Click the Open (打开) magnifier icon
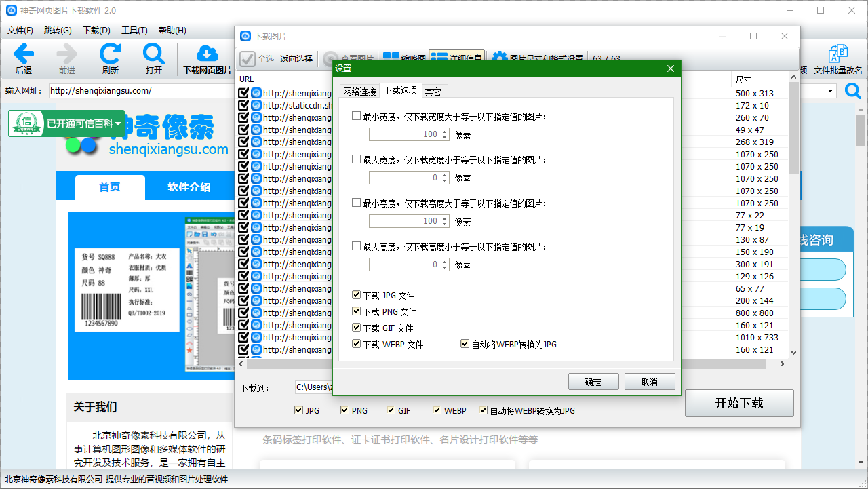The image size is (868, 489). [x=154, y=54]
